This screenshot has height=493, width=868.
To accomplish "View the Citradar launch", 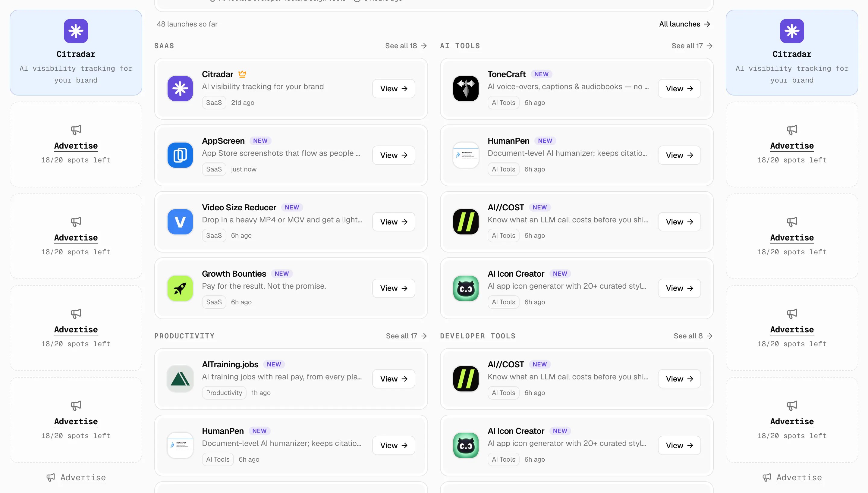I will (x=394, y=88).
